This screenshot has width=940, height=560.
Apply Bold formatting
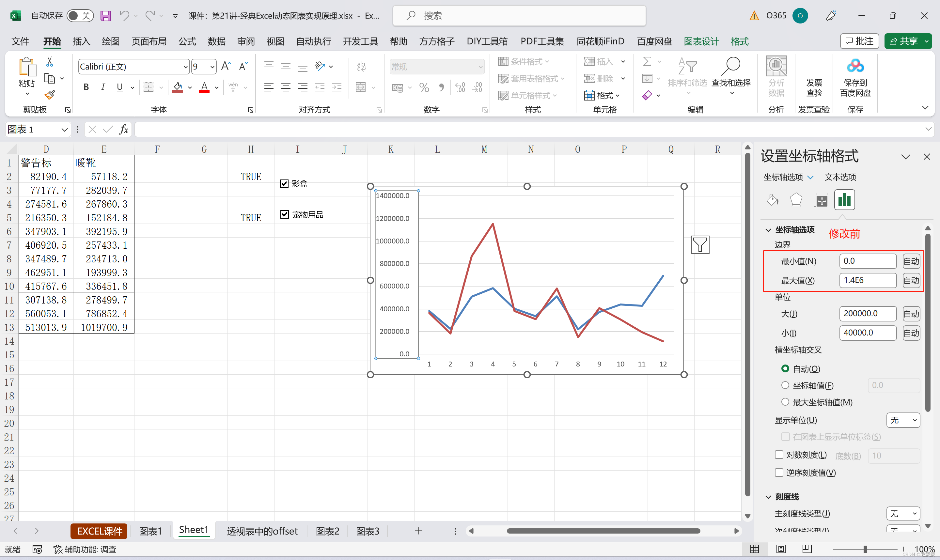pyautogui.click(x=86, y=87)
